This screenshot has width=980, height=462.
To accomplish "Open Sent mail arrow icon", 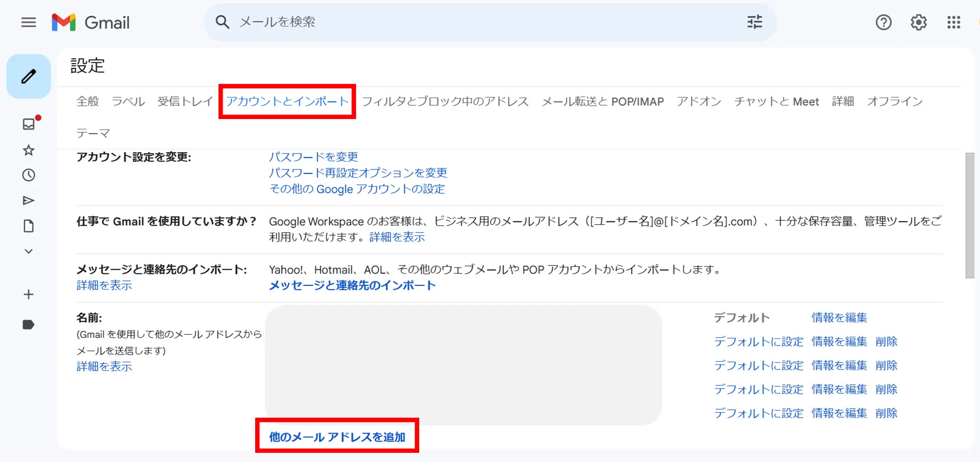I will point(29,200).
